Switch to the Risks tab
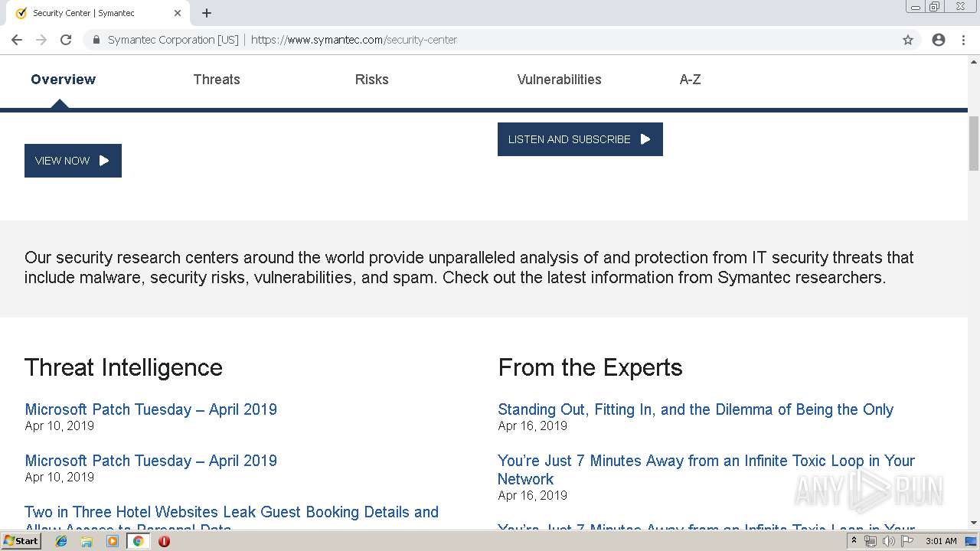The image size is (980, 551). pyautogui.click(x=371, y=80)
